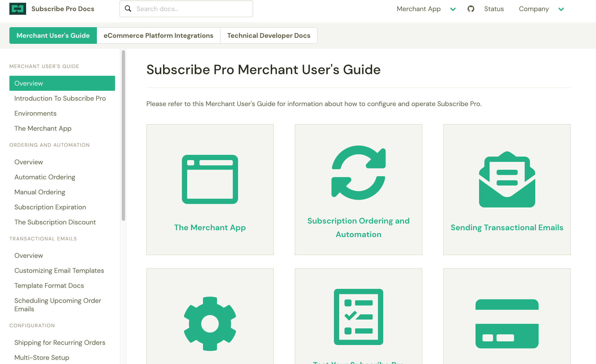Open the Company top menu
596x364 pixels.
[x=534, y=9]
